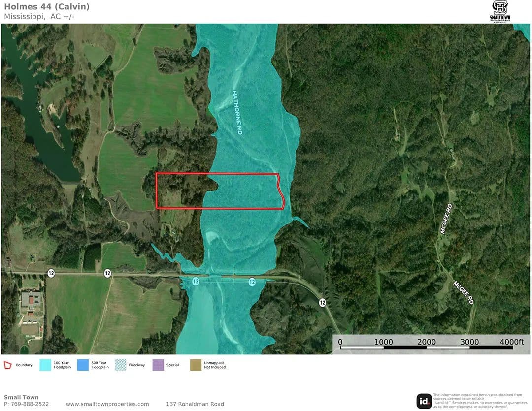This screenshot has width=532, height=411.
Task: Click the tan Unmapped/Not Included swatch
Action: pyautogui.click(x=196, y=365)
